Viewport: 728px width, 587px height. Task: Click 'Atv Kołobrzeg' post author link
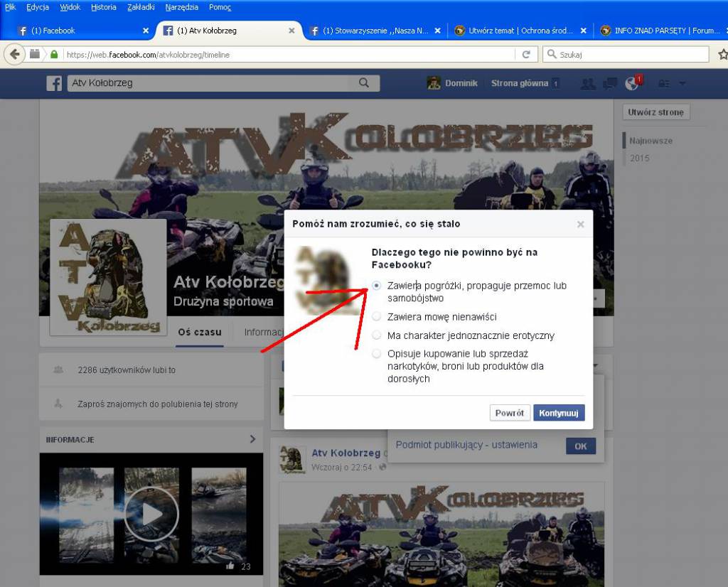click(346, 453)
